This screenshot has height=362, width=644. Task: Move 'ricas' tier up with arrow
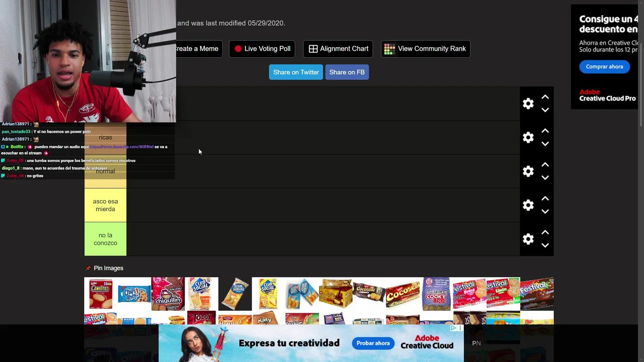[x=545, y=131]
